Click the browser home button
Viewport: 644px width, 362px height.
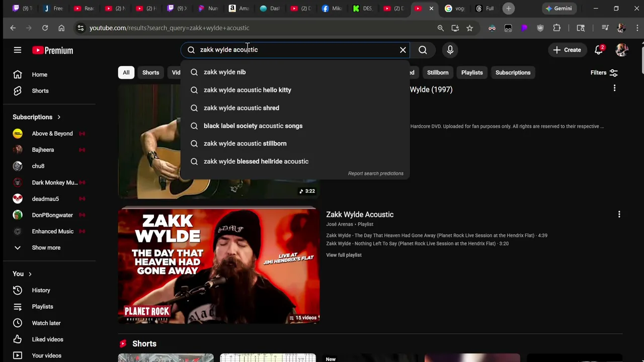(61, 28)
